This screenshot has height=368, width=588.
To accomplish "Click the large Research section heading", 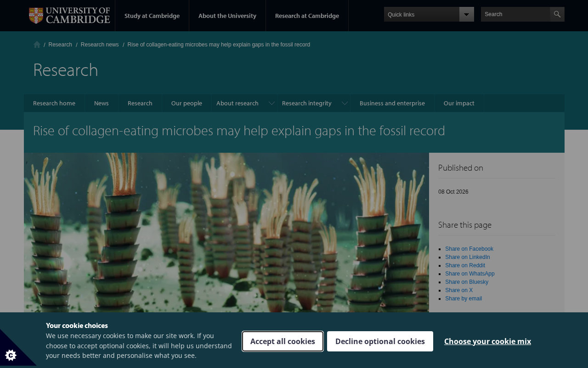I will pyautogui.click(x=66, y=70).
